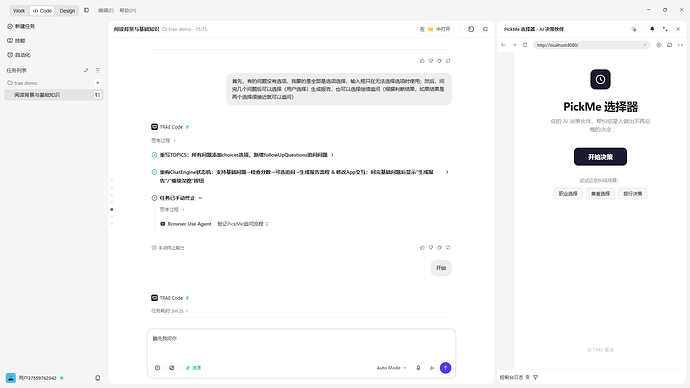The width and height of the screenshot is (690, 388).
Task: Click filter icon beside 任务列表
Action: click(98, 70)
